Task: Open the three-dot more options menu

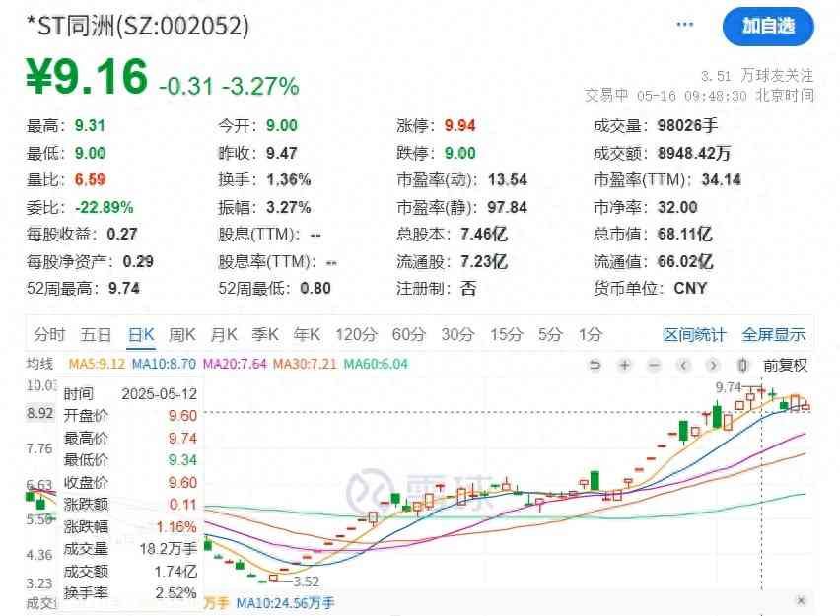Action: tap(685, 26)
